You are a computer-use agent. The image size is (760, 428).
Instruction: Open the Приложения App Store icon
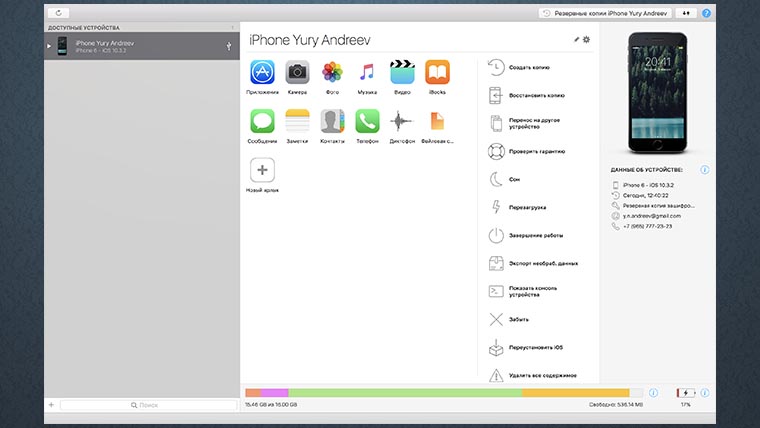point(262,72)
